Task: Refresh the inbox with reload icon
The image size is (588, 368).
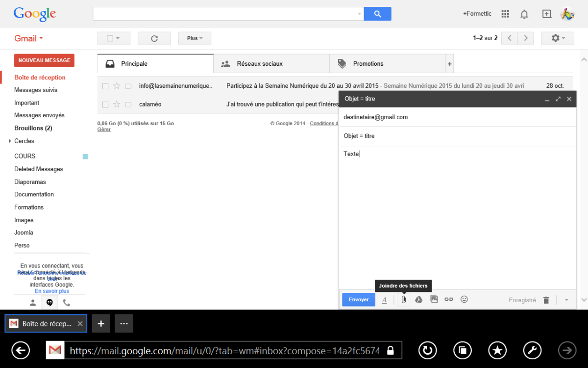Action: pyautogui.click(x=154, y=38)
